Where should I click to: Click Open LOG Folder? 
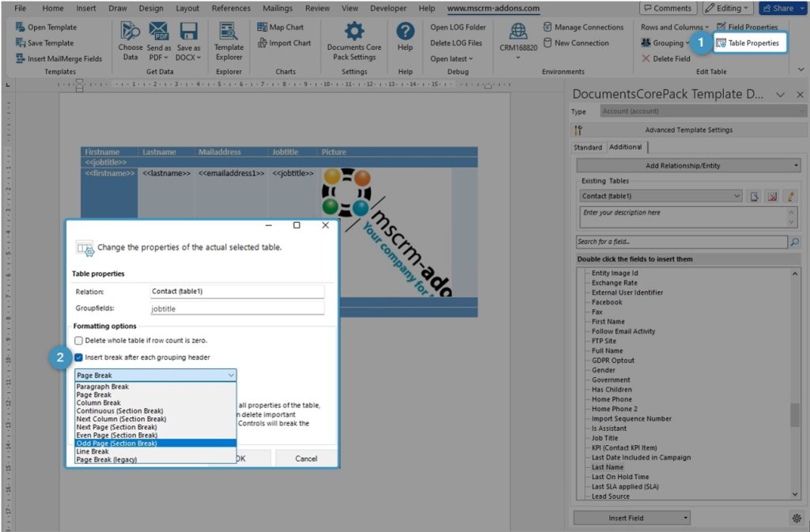tap(458, 28)
